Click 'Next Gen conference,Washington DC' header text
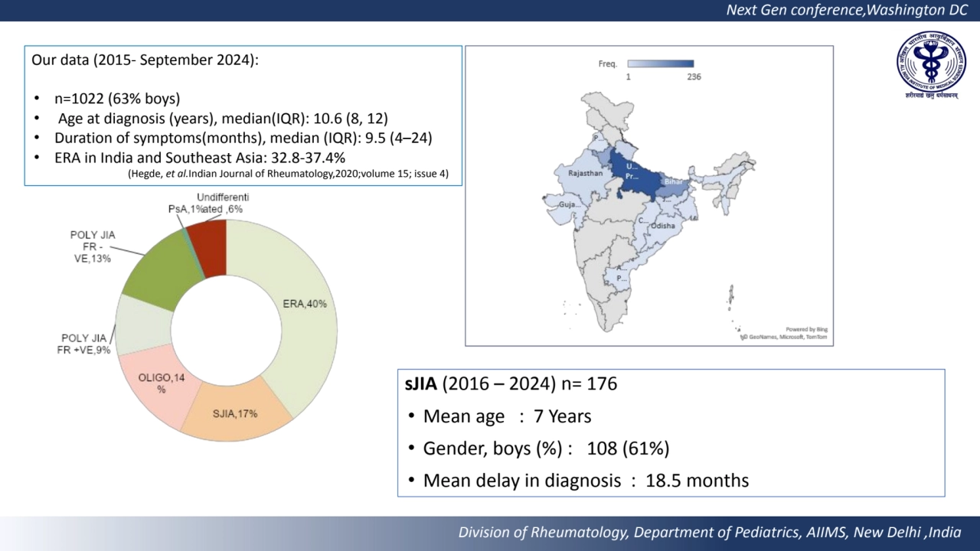The width and height of the screenshot is (980, 551). (847, 10)
